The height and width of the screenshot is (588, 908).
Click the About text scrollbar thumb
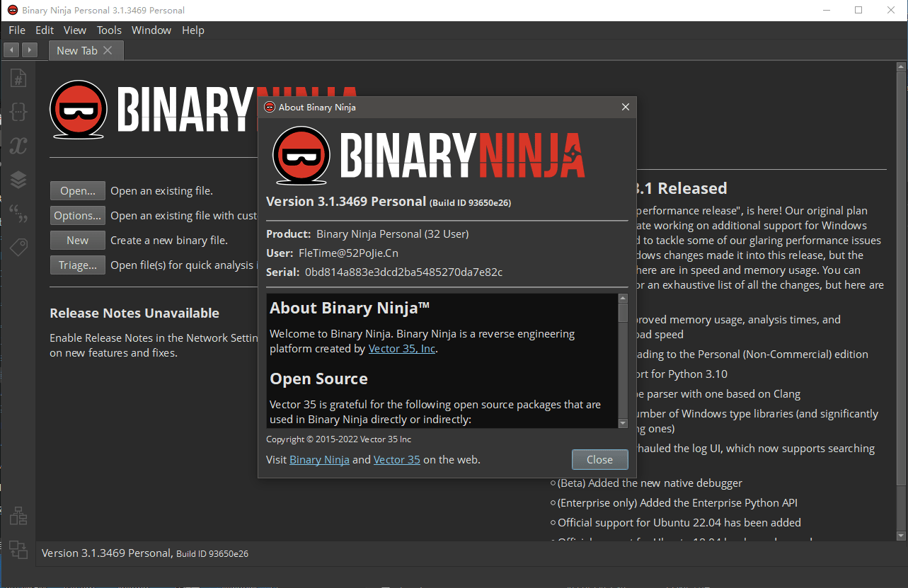pyautogui.click(x=623, y=312)
